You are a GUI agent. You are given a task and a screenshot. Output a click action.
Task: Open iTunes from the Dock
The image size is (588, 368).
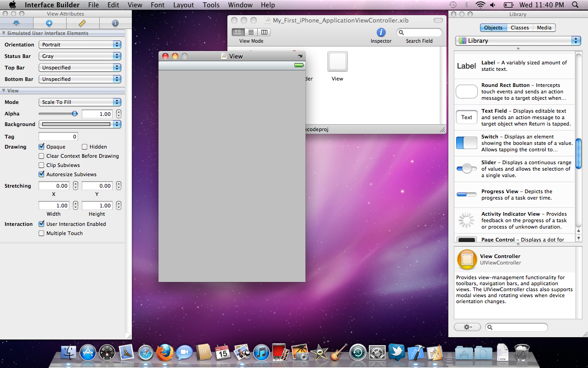point(261,353)
